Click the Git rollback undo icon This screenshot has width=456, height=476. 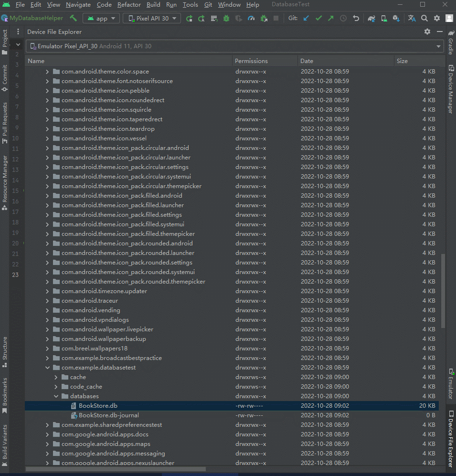pyautogui.click(x=356, y=18)
